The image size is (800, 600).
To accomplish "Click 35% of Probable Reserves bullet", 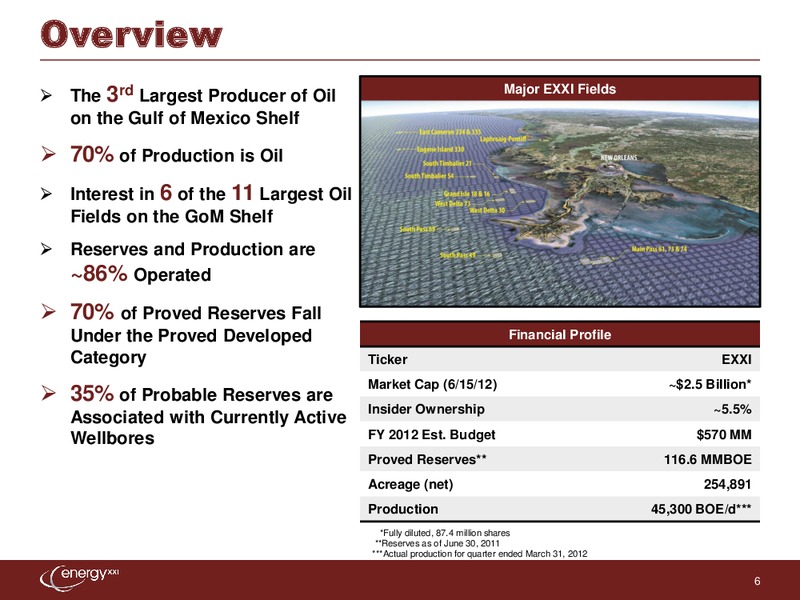I will [208, 415].
